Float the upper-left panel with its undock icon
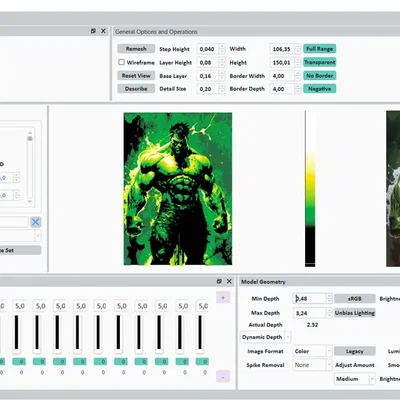The width and height of the screenshot is (400, 400). [x=93, y=31]
